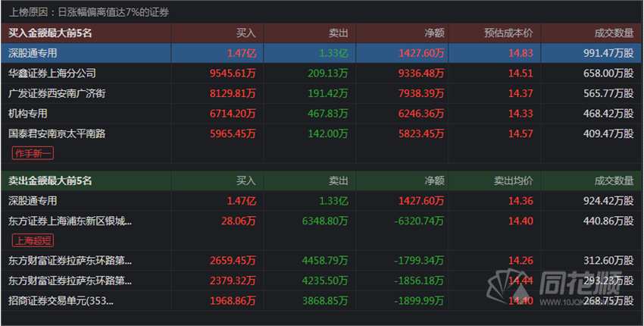Click sell amount 467.83万
Screen dimensions: 644x326
coord(328,114)
